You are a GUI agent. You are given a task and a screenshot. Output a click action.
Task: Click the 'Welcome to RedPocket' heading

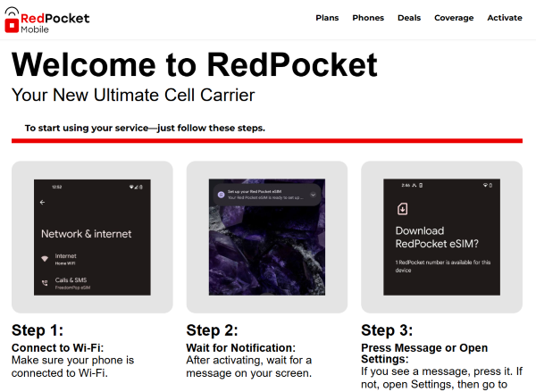click(195, 64)
